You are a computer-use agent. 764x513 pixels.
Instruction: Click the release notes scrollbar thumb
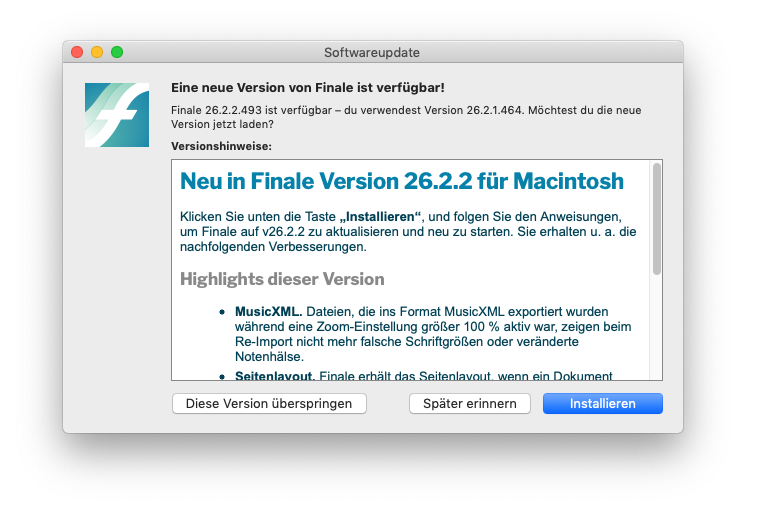[656, 219]
